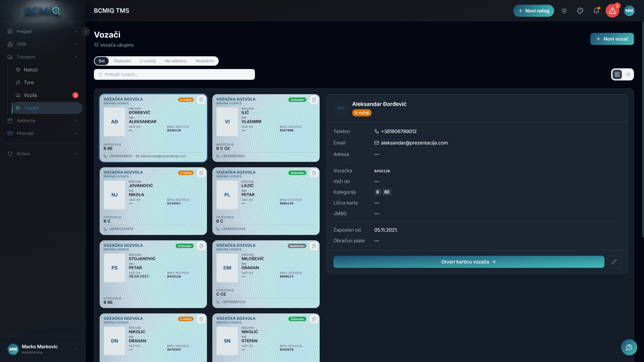644x362 pixels.
Task: Open the color palette theme picker
Action: [580, 11]
